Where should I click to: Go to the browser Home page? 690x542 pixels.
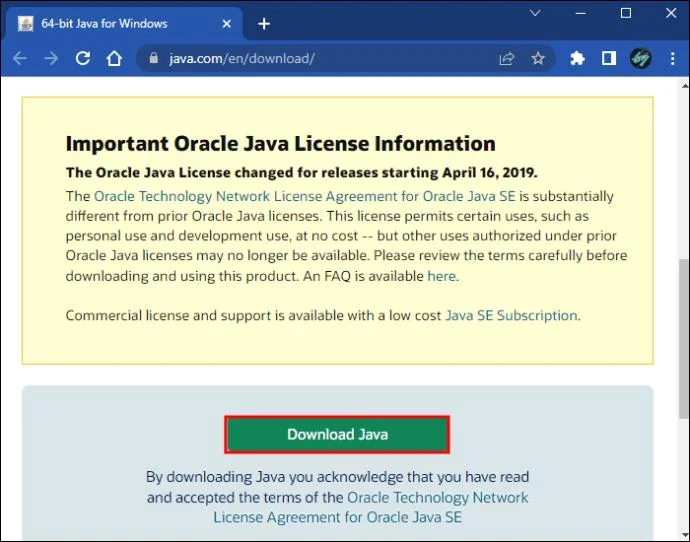pyautogui.click(x=114, y=58)
